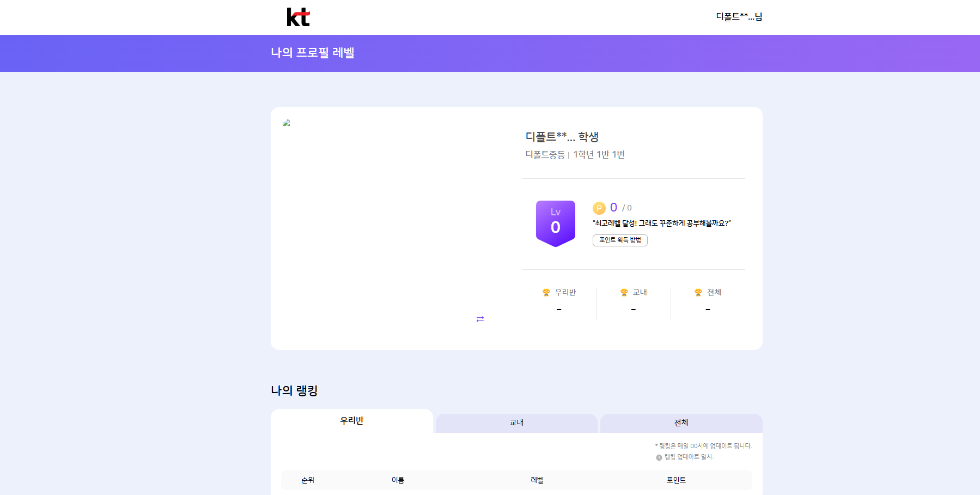
Task: Open the 디폴트**...님 user menu
Action: pos(739,17)
